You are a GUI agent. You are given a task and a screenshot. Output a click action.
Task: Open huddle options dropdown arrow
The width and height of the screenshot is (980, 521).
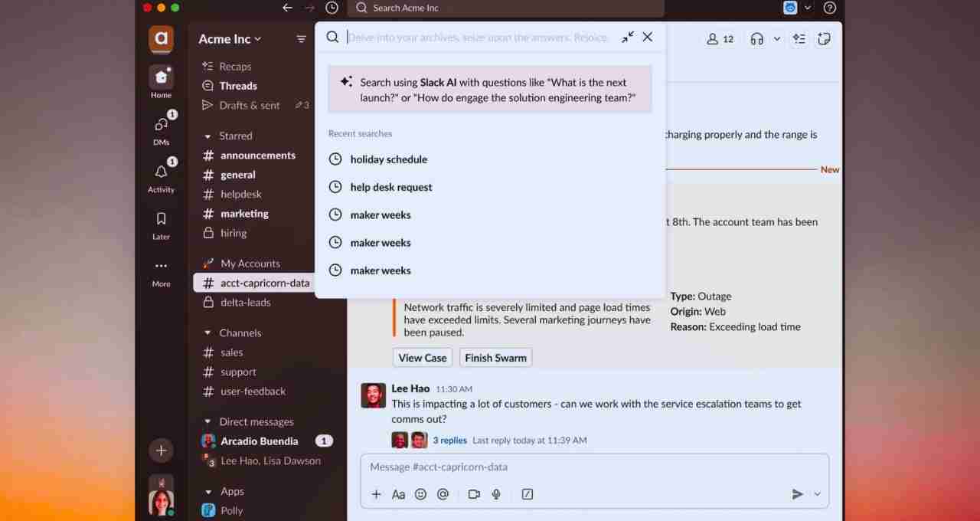point(777,39)
